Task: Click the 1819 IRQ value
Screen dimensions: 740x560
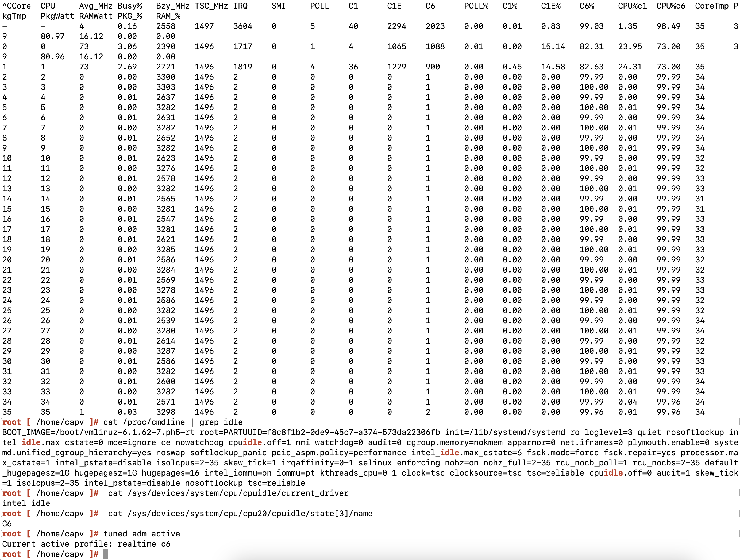Action: coord(242,67)
